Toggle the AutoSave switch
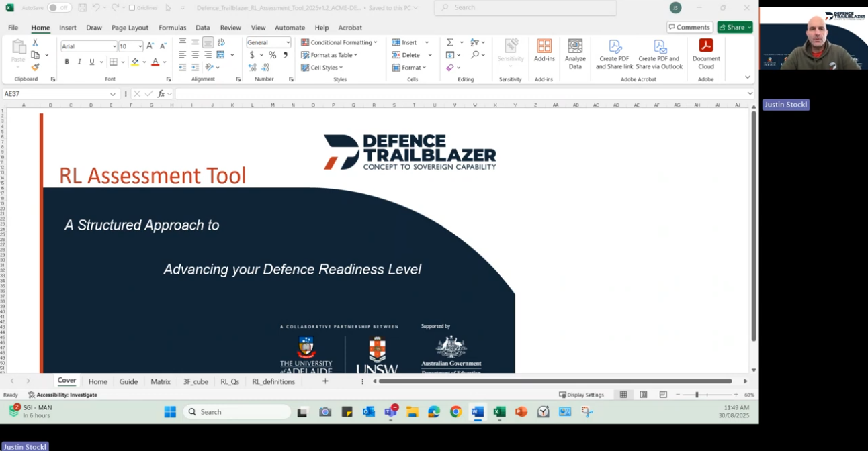Viewport: 868px width, 451px height. [x=60, y=8]
